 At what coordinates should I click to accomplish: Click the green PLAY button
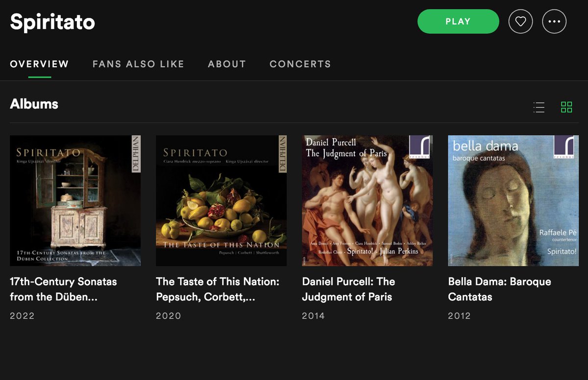(458, 22)
